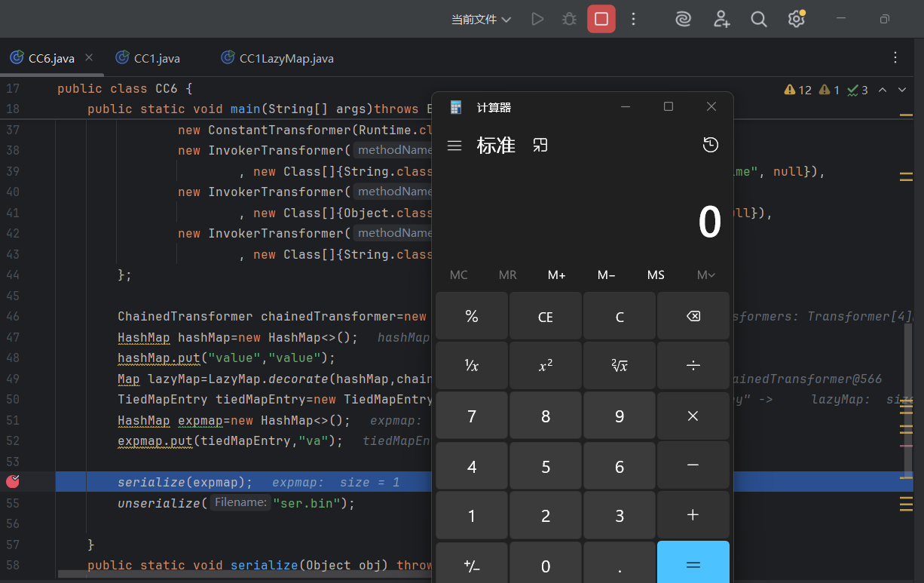The height and width of the screenshot is (583, 924).
Task: Click the Run play icon
Action: pyautogui.click(x=537, y=19)
